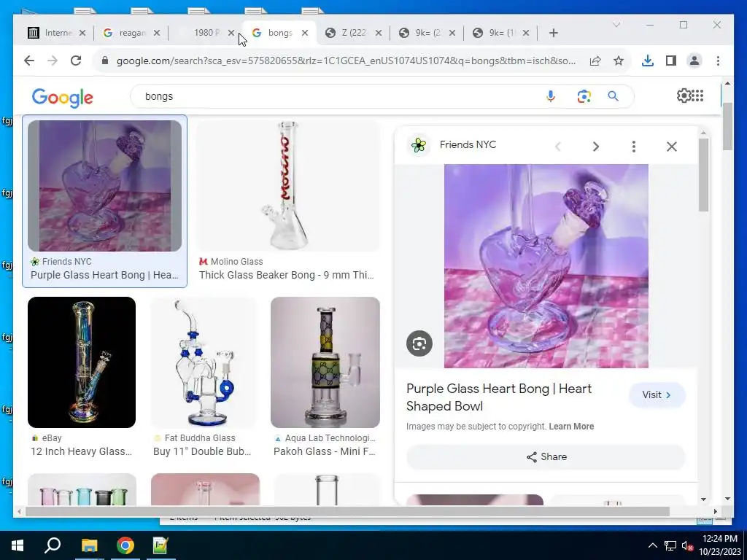Click Chrome icon in taskbar
This screenshot has width=747, height=560.
(125, 545)
